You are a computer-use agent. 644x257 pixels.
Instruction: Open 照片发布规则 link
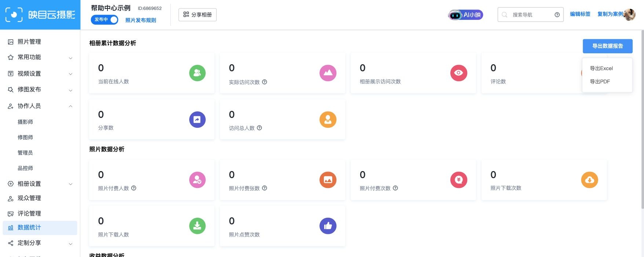141,20
